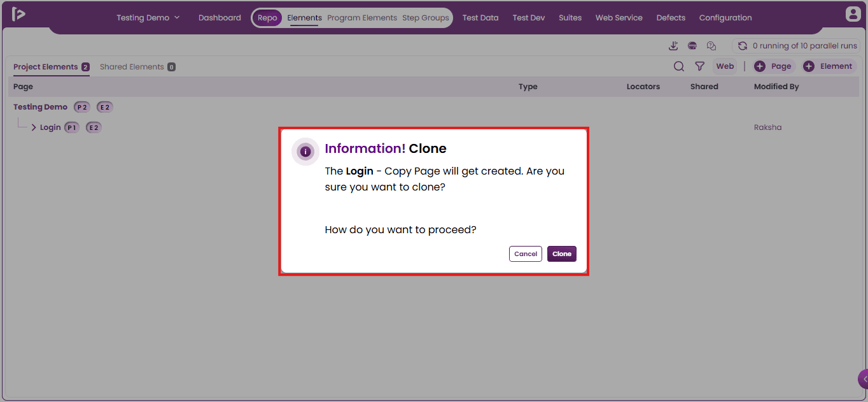Click the E2 badge beside Login

[x=94, y=127]
